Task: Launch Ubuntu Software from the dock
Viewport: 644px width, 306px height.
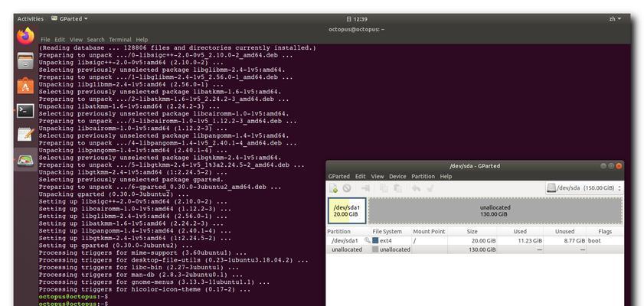Action: [25, 86]
